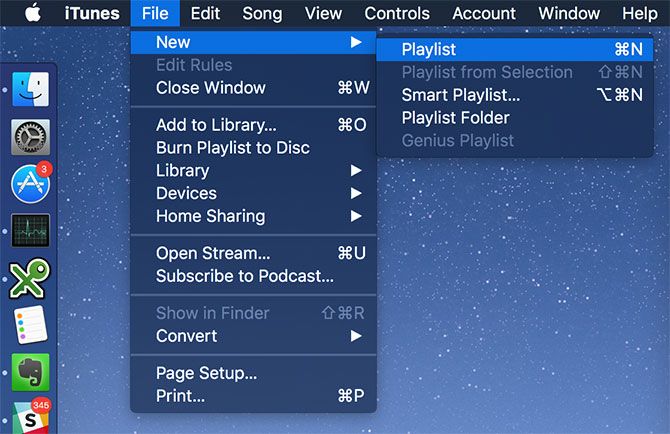Choose Playlist in the New submenu
Screen dimensions: 670x434
coord(429,49)
